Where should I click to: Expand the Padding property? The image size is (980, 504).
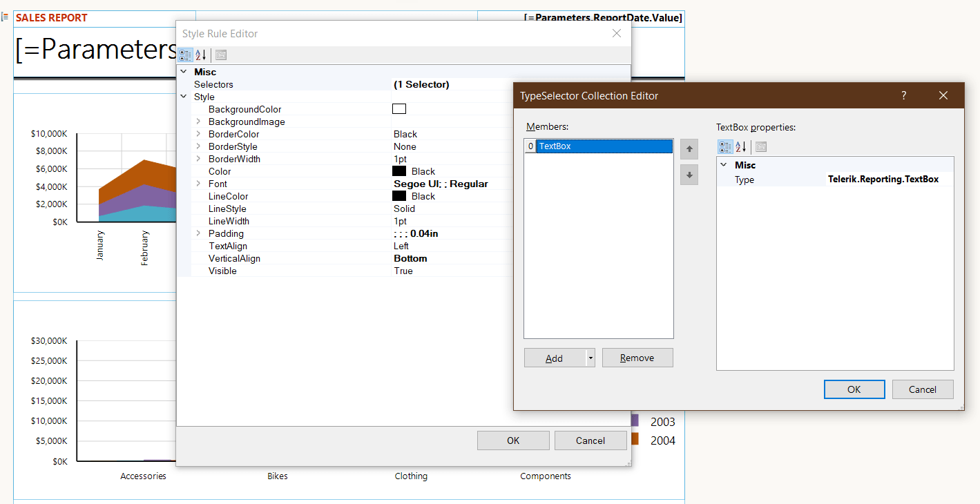(x=198, y=233)
